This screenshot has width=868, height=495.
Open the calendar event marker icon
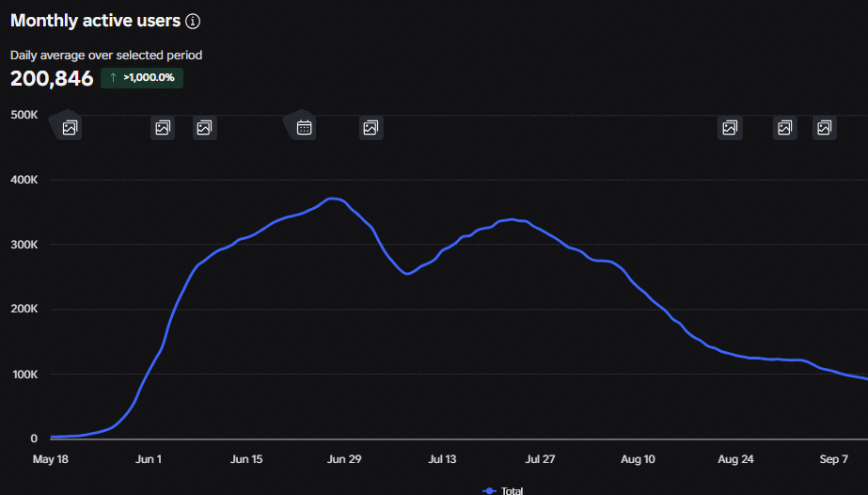click(304, 128)
